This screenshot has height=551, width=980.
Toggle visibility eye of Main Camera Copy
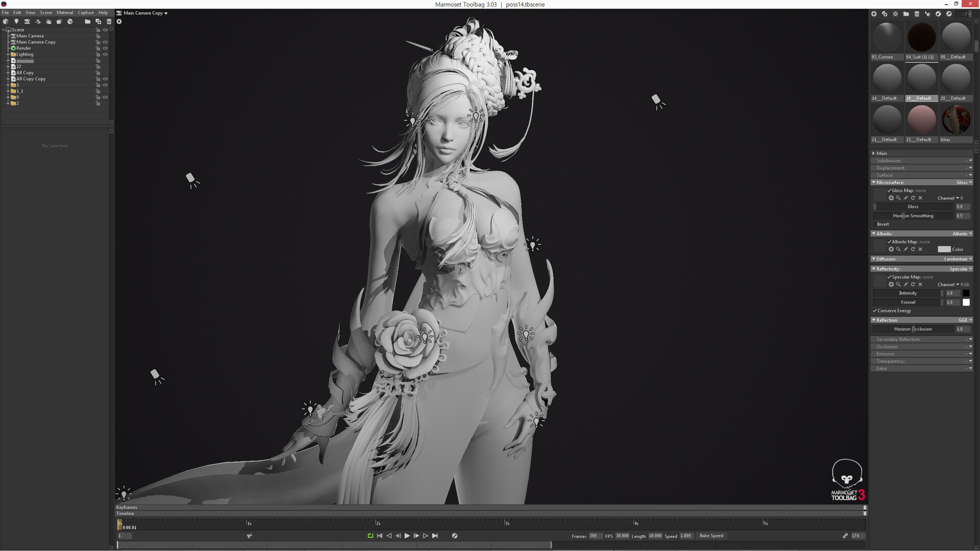click(x=106, y=42)
